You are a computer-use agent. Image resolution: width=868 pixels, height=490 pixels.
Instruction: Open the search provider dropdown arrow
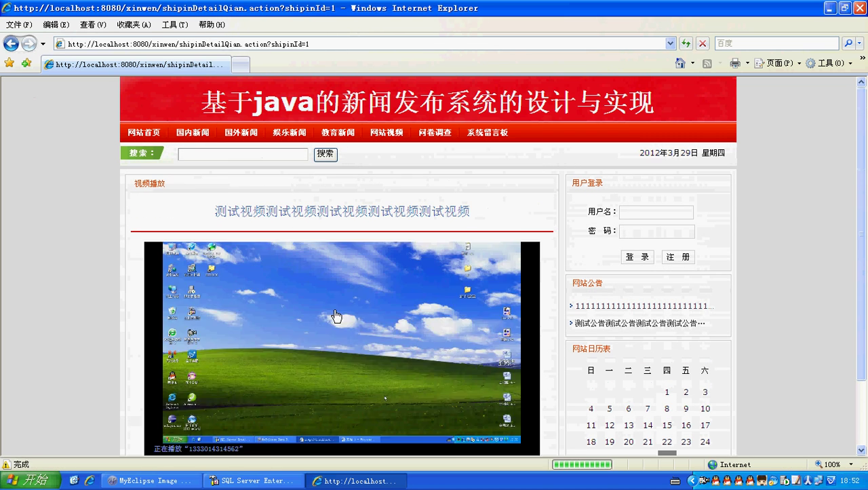(860, 43)
